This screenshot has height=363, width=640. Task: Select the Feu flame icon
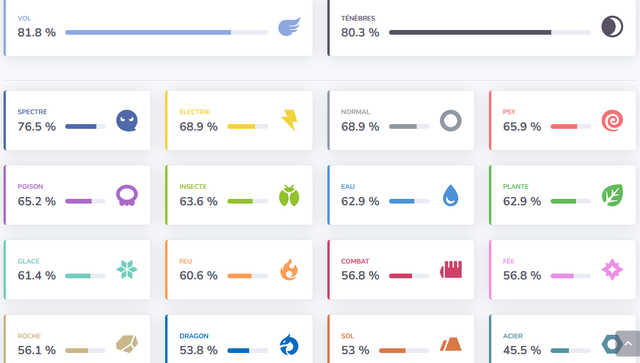289,269
